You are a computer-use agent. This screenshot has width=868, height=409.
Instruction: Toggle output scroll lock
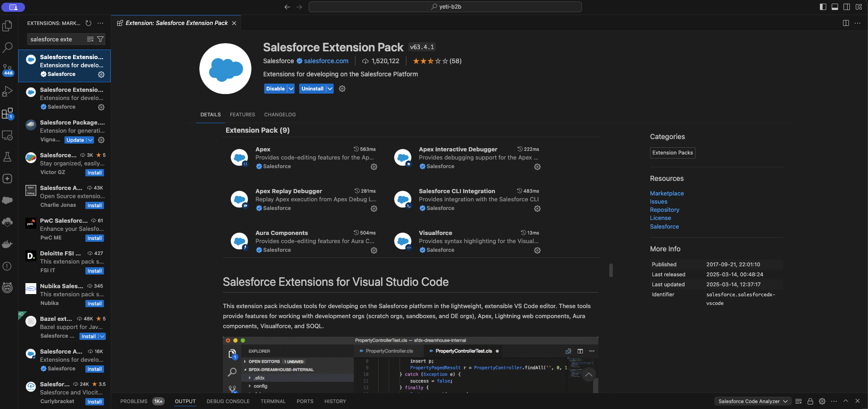[810, 401]
